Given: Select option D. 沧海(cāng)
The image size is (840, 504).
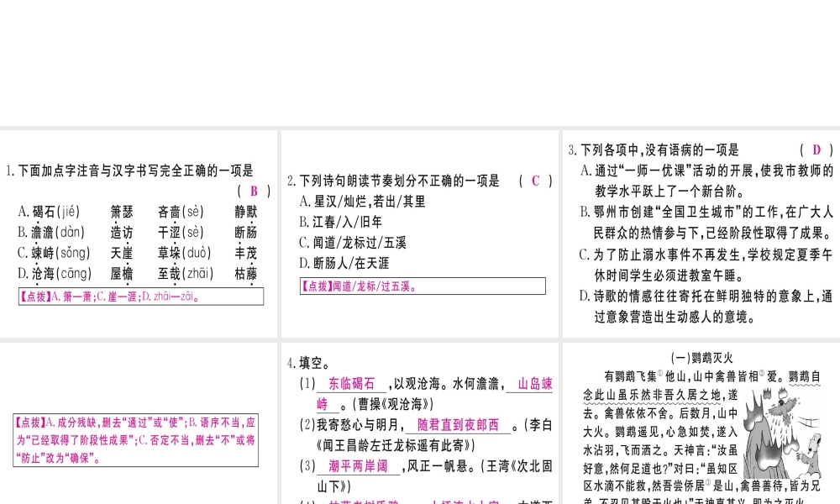Looking at the screenshot, I should click(54, 274).
